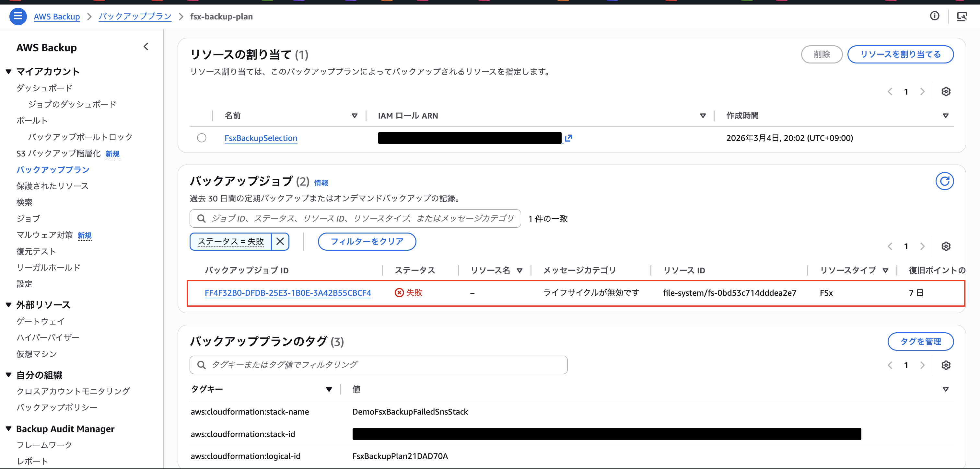Open backup jobs table settings gear
The image size is (980, 469).
[946, 246]
